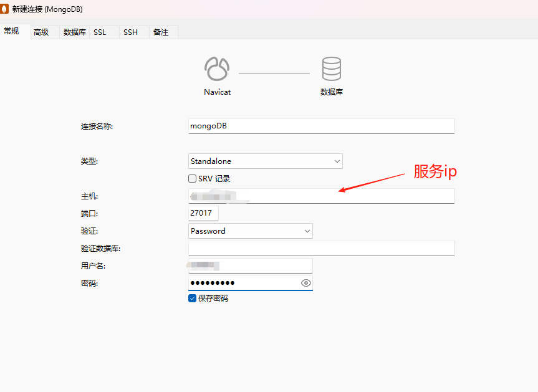Viewport: 538px width, 392px height.
Task: Click the 新建连接 (MongoDB) window title
Action: 47,9
